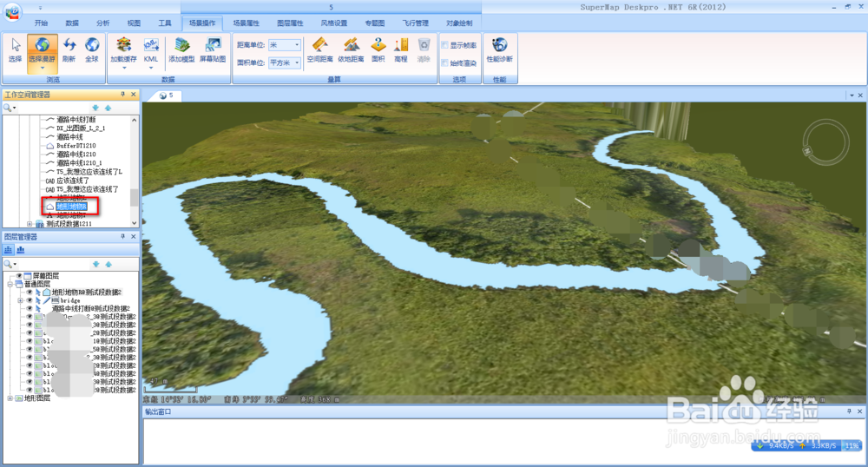Viewport: 868px width, 467px height.
Task: Click the workspace manager search magnifier icon
Action: tap(8, 108)
